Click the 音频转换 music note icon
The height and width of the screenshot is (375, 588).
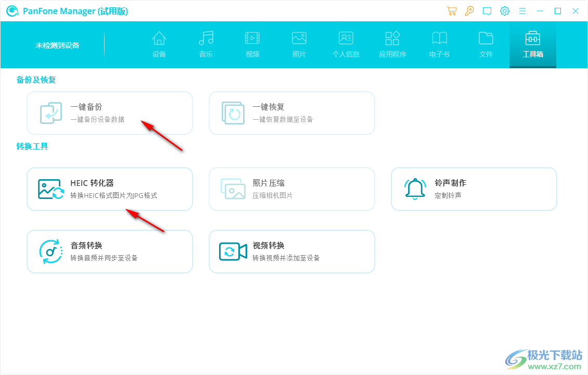(x=51, y=252)
